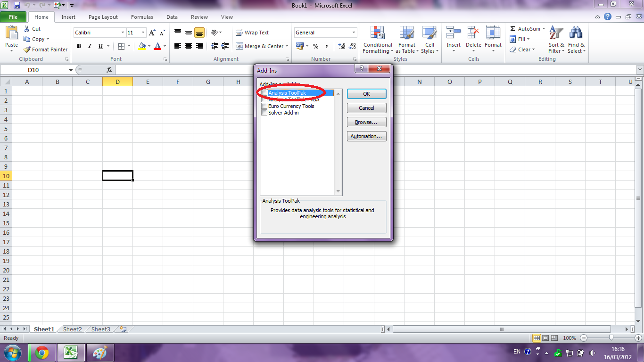Switch to the Insert tab
Image resolution: width=644 pixels, height=362 pixels.
[x=68, y=17]
